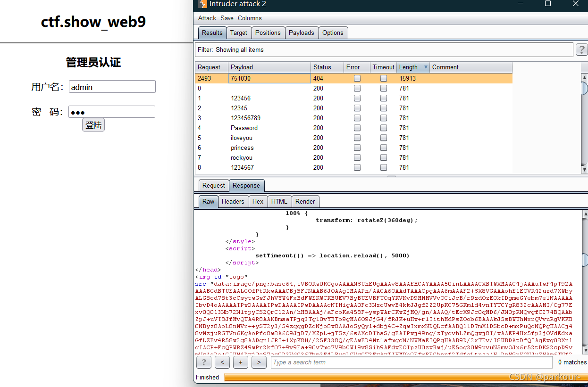Switch to the Request tab
588x387 pixels.
point(214,185)
